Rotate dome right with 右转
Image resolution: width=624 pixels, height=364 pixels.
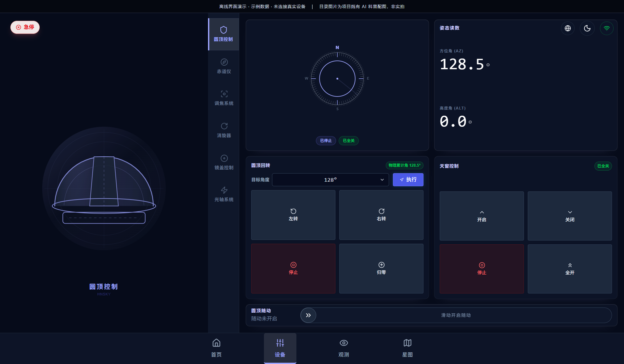tap(381, 215)
